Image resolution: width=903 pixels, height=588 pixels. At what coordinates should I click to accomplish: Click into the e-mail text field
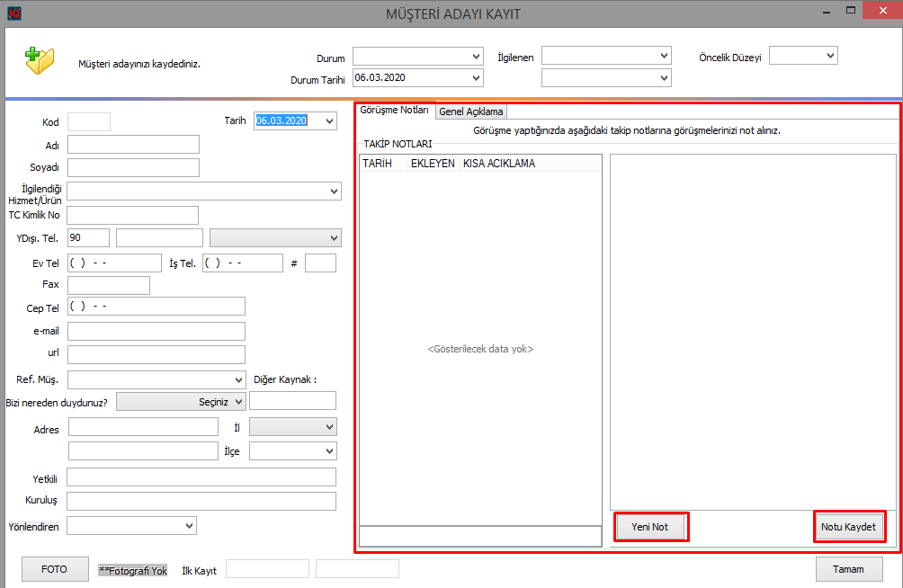pyautogui.click(x=156, y=332)
